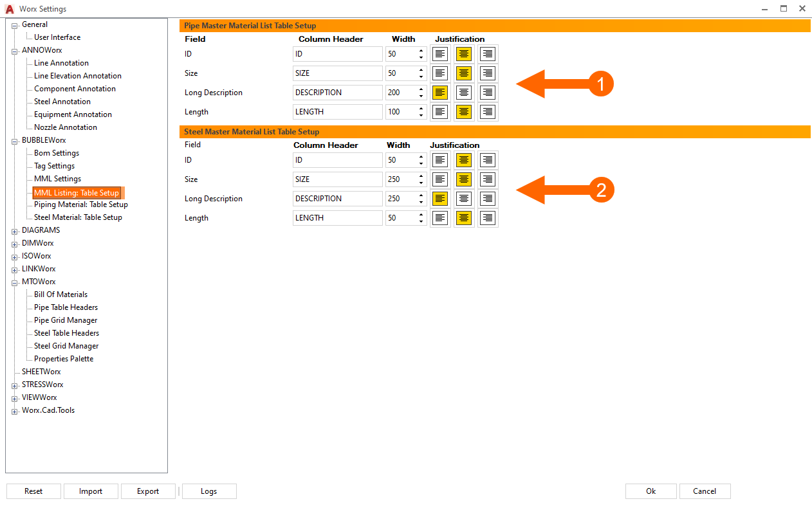Edit Pipe Length column header field

tap(338, 112)
